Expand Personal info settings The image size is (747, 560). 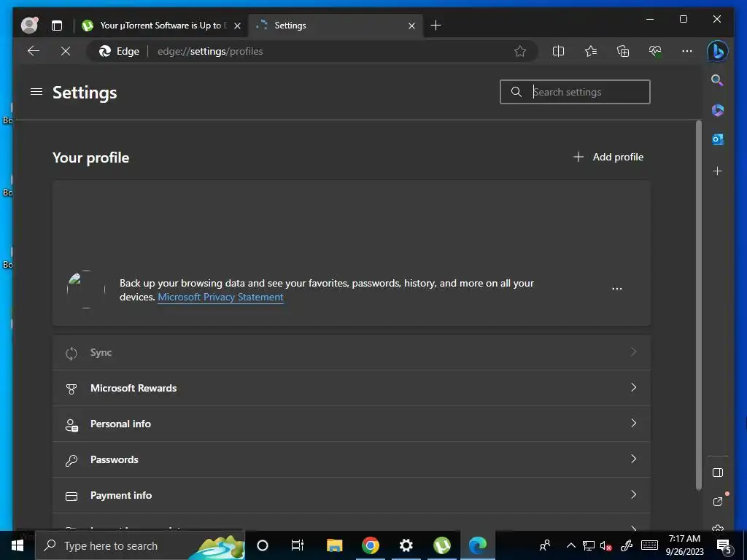pos(352,424)
